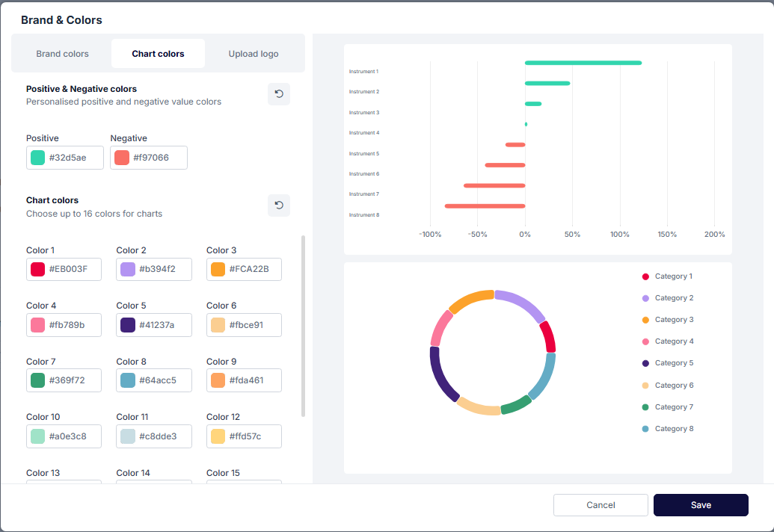Click the Instrument 1 bar in chart

coord(583,63)
